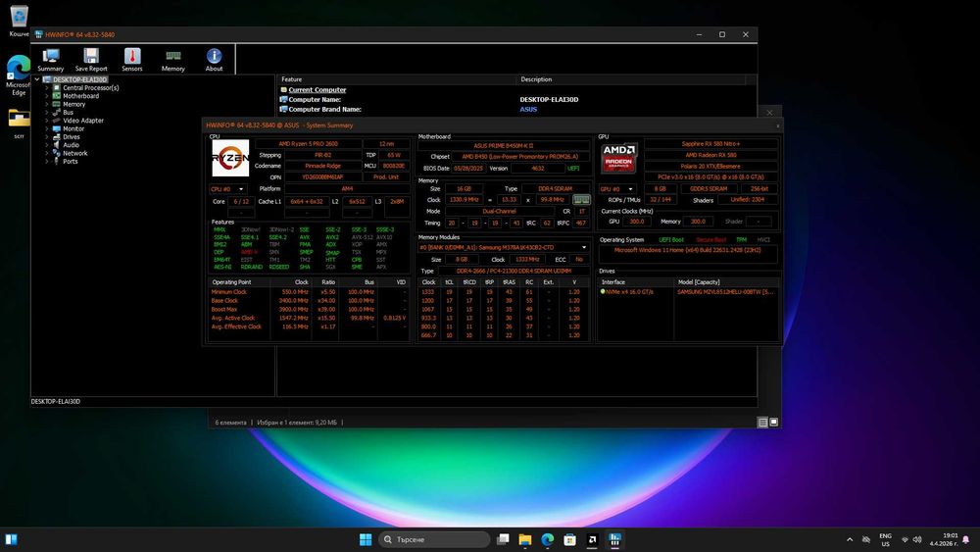Collapse the DESKTOP-ELAI30D tree root
Screen dimensions: 980x552
[x=37, y=79]
